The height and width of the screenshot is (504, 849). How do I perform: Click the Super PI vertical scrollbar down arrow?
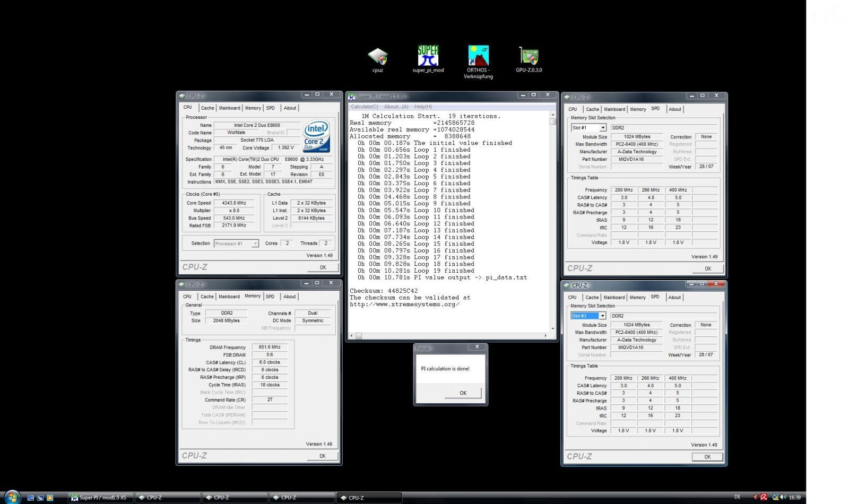click(552, 328)
